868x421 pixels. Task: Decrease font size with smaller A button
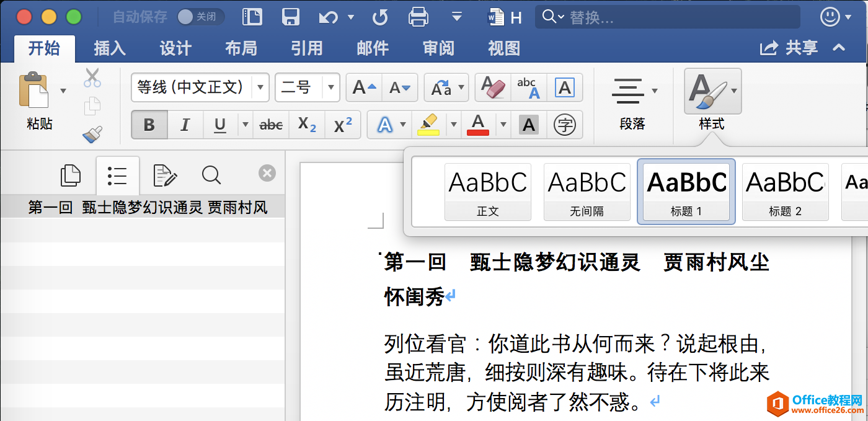point(400,87)
